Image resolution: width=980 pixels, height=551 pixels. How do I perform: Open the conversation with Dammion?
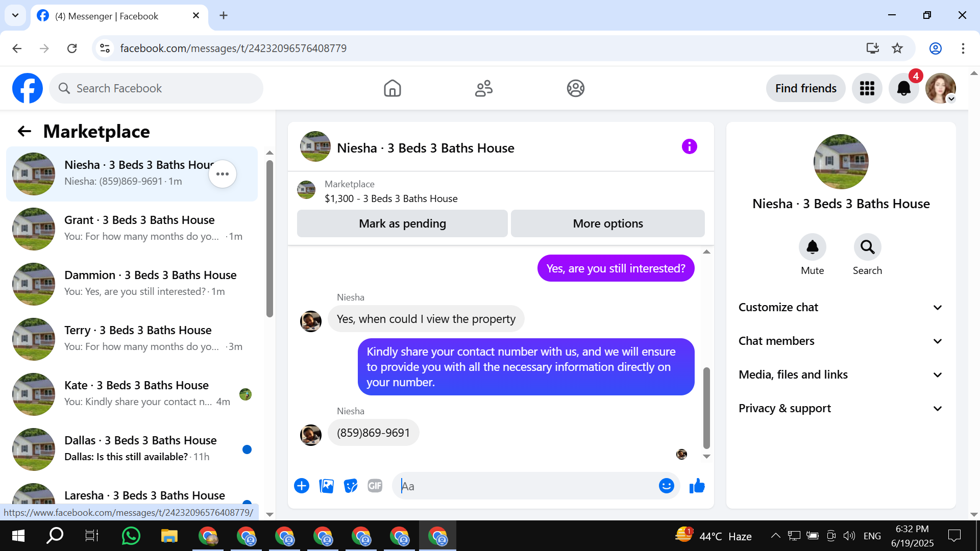coord(132,284)
